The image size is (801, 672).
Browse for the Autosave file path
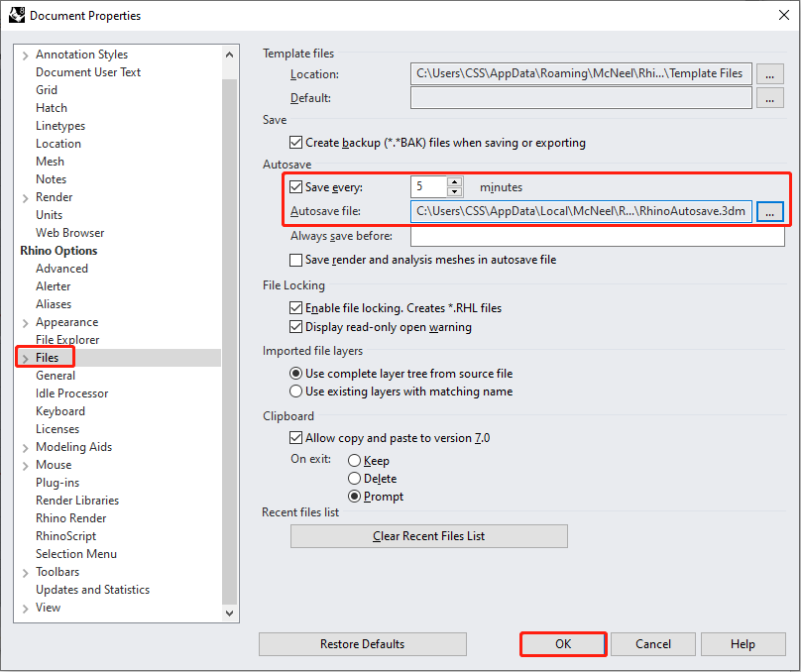tap(770, 211)
